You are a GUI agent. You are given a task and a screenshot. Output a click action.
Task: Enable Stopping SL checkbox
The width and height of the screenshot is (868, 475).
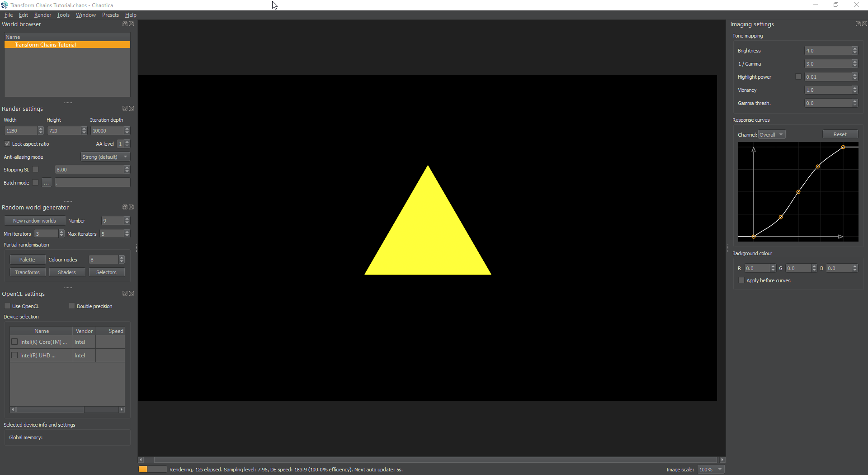pos(35,170)
